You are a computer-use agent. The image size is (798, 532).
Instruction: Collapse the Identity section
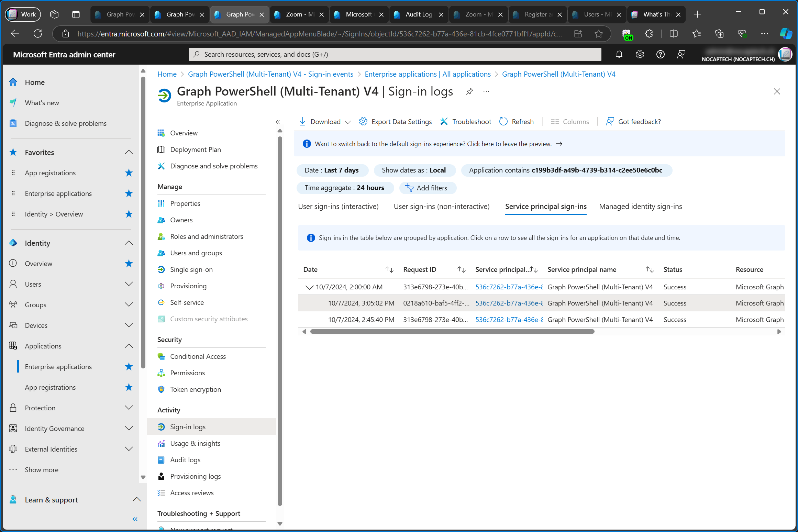coord(129,243)
